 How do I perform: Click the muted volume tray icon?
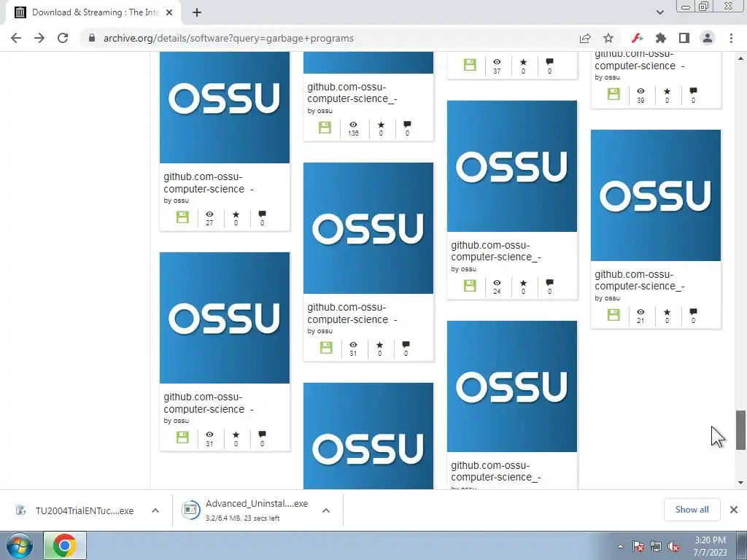[x=673, y=546]
